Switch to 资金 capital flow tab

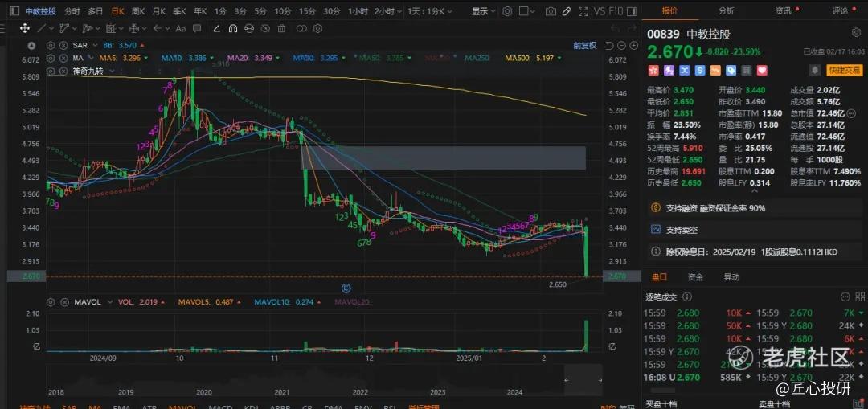coord(695,277)
